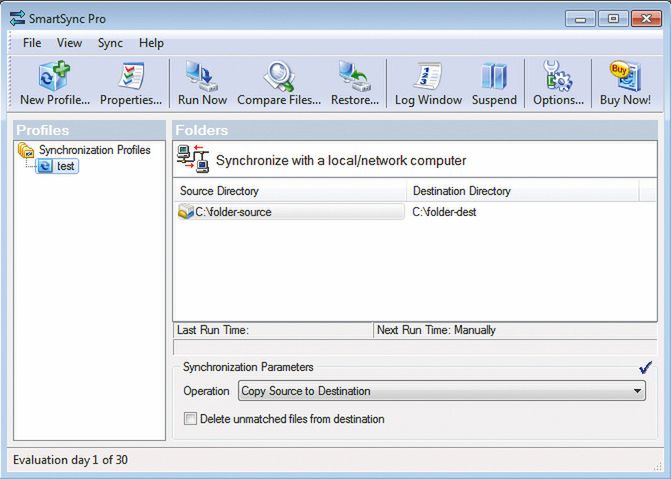
Task: Open the View menu
Action: 69,43
